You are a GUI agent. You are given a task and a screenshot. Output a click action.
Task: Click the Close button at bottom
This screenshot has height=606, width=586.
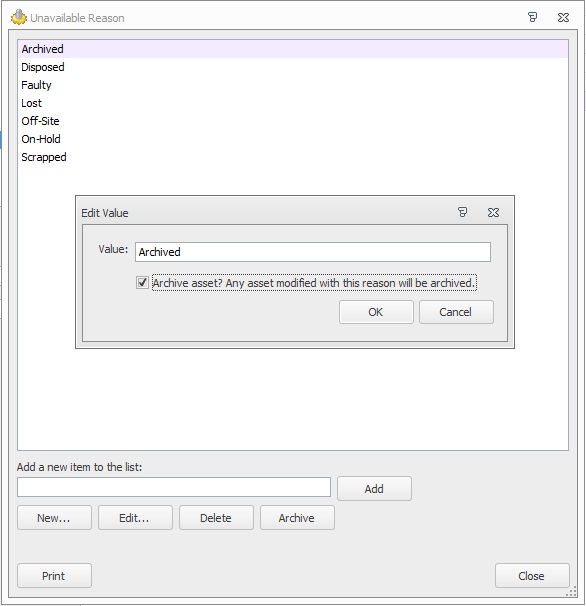click(532, 575)
